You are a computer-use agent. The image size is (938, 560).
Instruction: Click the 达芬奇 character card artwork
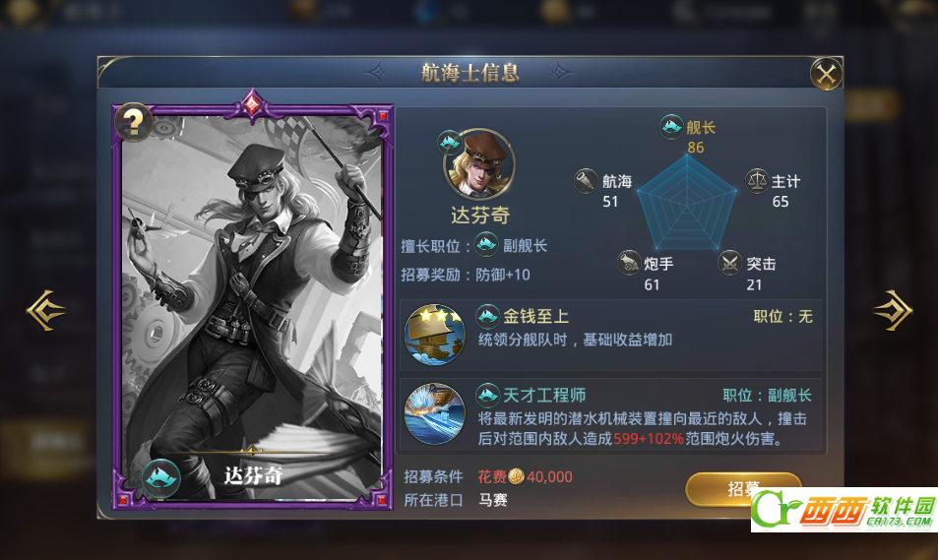coord(252,307)
